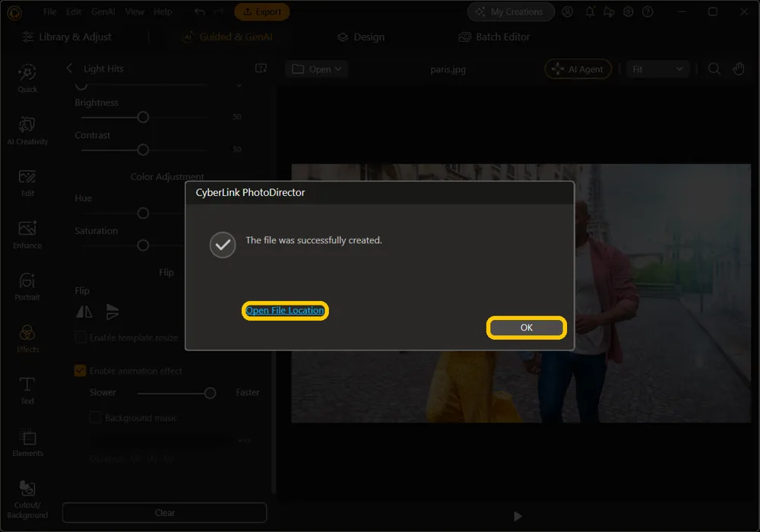
Task: Uncheck Enable animation effect
Action: [x=80, y=371]
